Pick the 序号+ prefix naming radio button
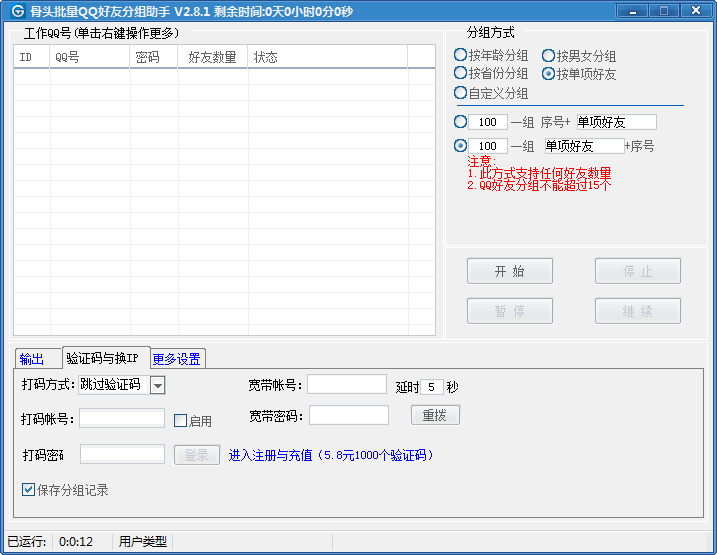 coord(461,122)
